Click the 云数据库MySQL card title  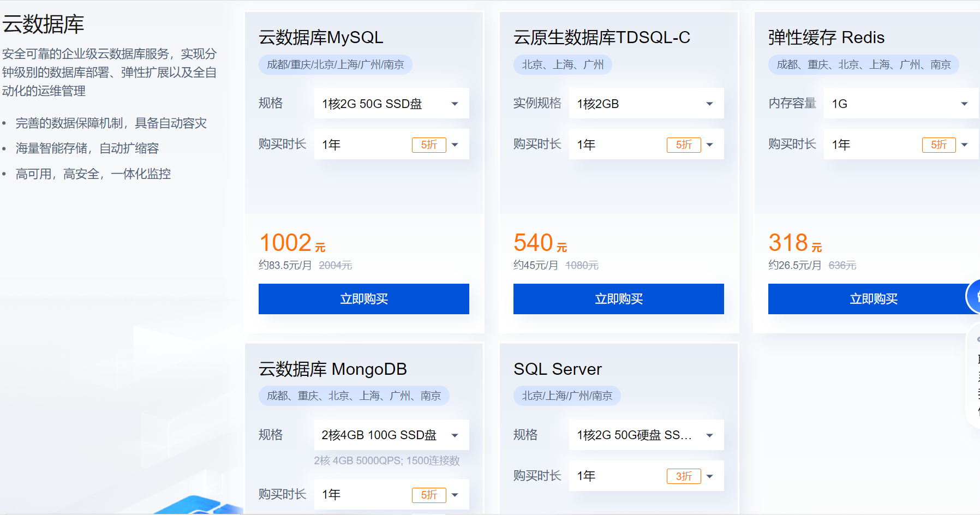321,37
